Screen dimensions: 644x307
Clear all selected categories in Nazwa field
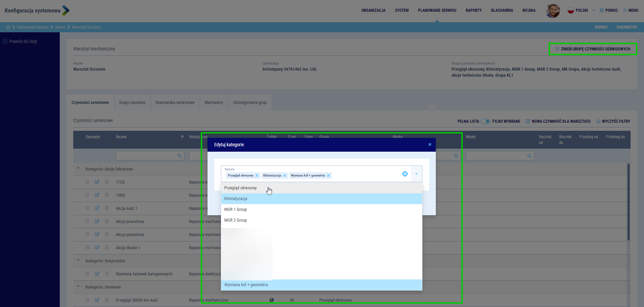tap(405, 174)
